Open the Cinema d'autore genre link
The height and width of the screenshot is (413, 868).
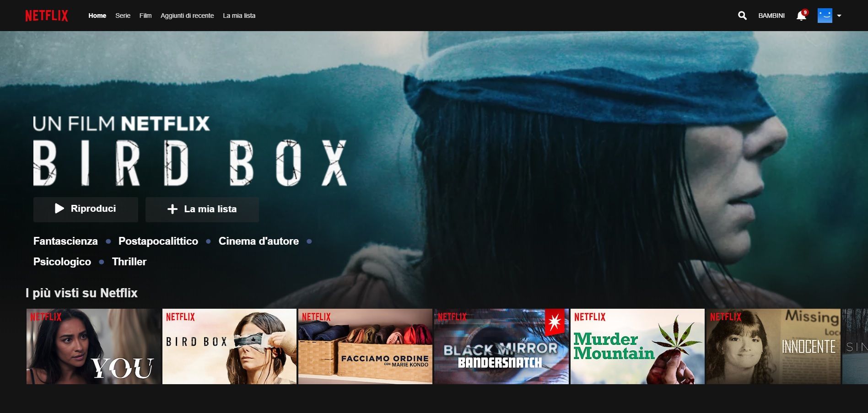click(259, 241)
